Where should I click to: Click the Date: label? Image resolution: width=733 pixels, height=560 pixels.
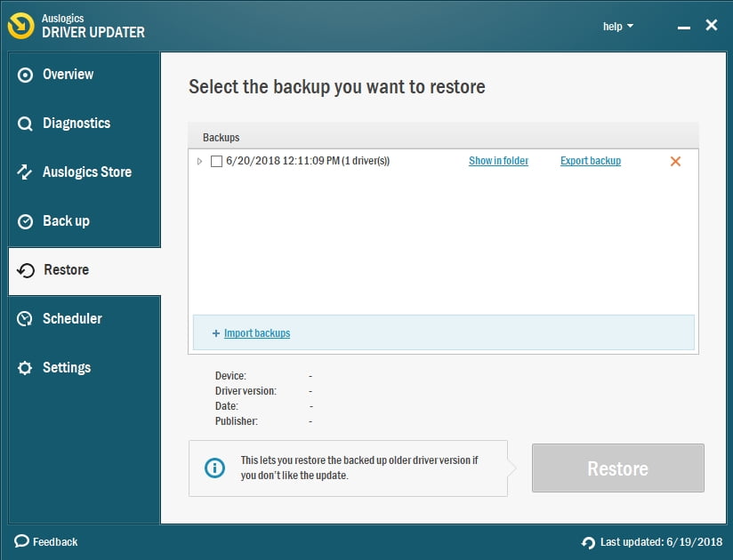226,406
